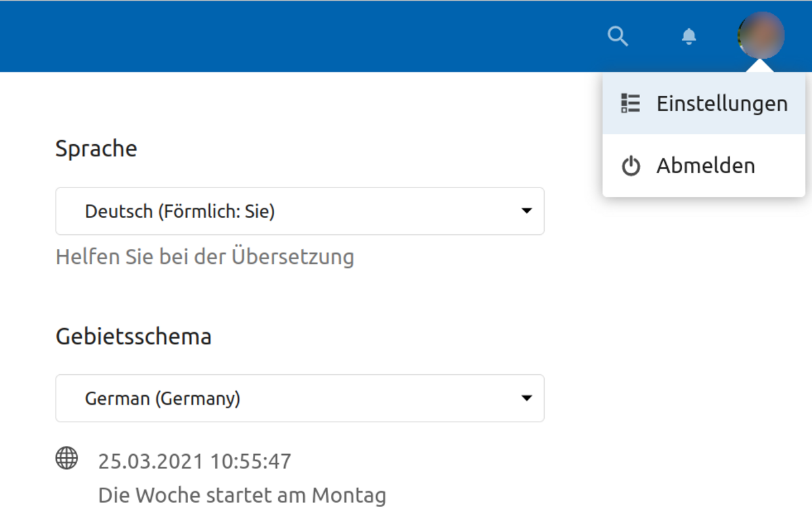Click the white caret atop the user menu
The width and height of the screenshot is (812, 515).
tap(761, 66)
